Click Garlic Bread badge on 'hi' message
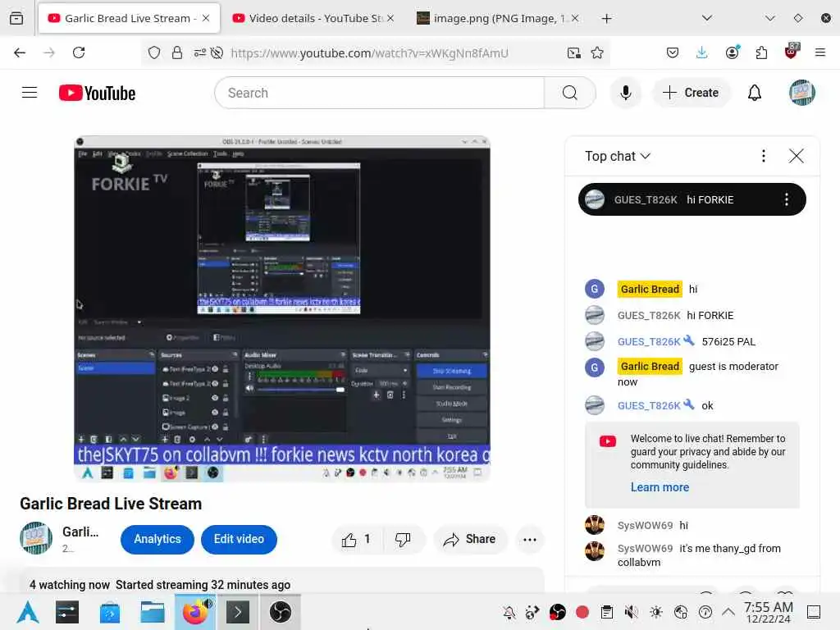The width and height of the screenshot is (840, 630). (650, 290)
